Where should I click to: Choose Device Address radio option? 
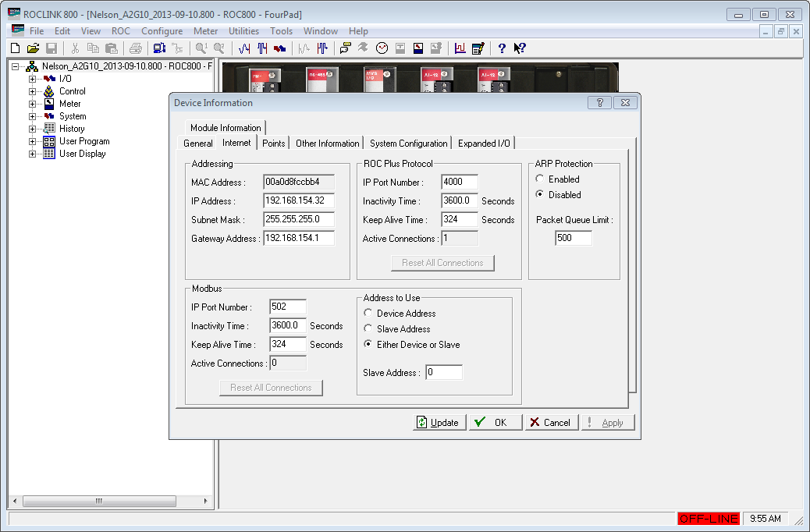click(368, 313)
